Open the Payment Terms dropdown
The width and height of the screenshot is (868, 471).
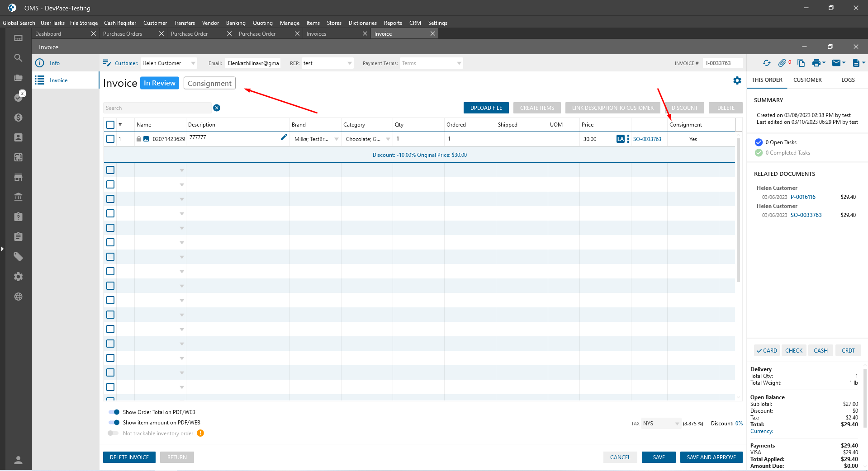coord(432,63)
